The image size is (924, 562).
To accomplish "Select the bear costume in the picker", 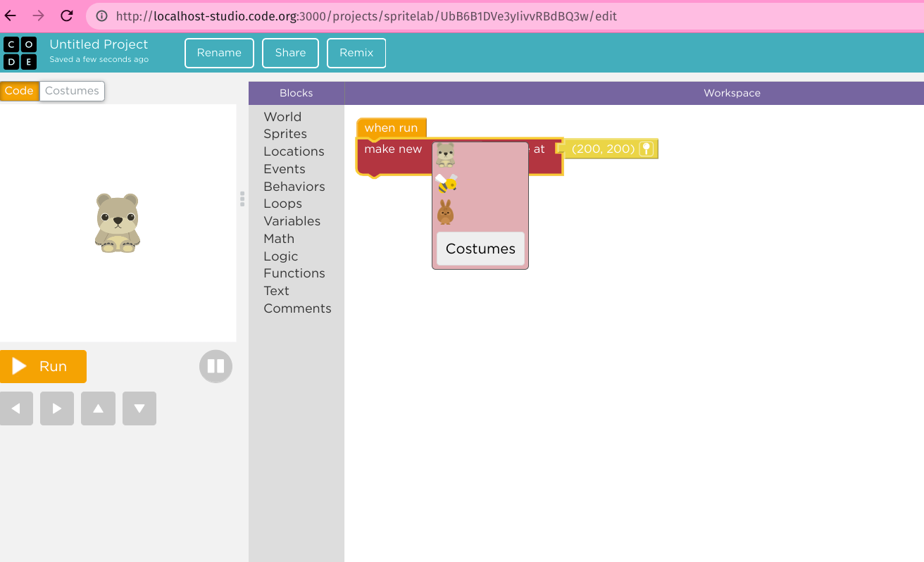I will 444,153.
